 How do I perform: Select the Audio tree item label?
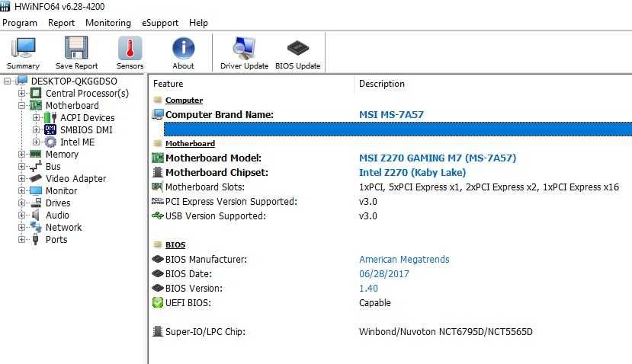pos(57,215)
